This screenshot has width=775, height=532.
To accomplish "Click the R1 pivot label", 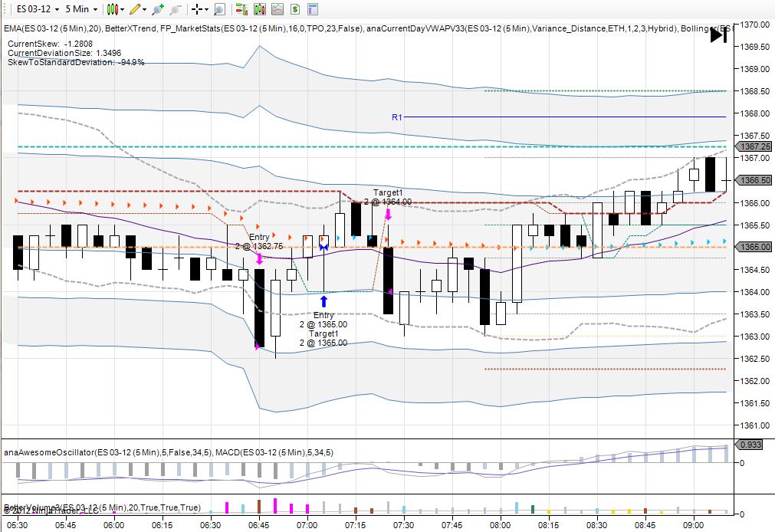I will coord(397,117).
